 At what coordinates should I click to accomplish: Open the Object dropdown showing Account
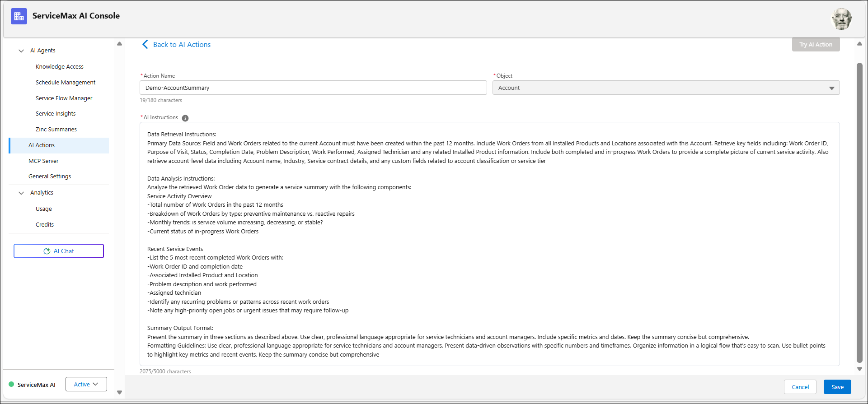pyautogui.click(x=666, y=88)
